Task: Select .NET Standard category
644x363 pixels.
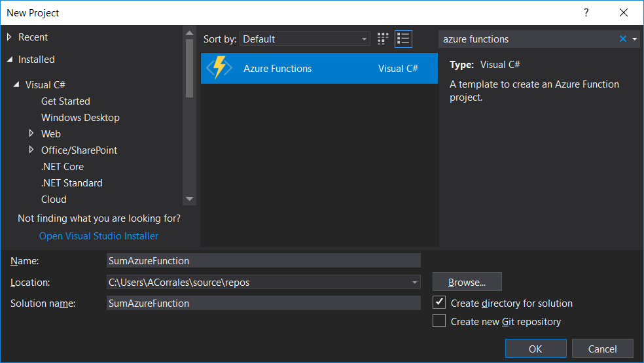Action: pos(72,182)
